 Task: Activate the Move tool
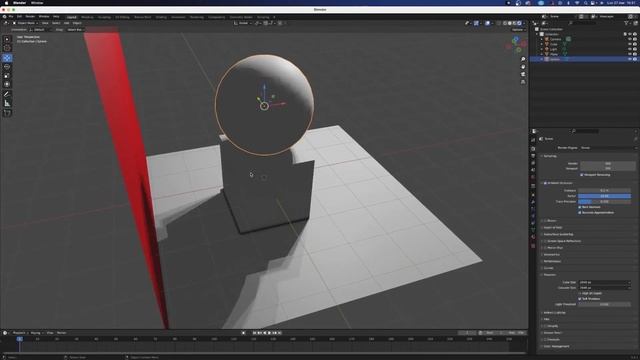pos(7,58)
